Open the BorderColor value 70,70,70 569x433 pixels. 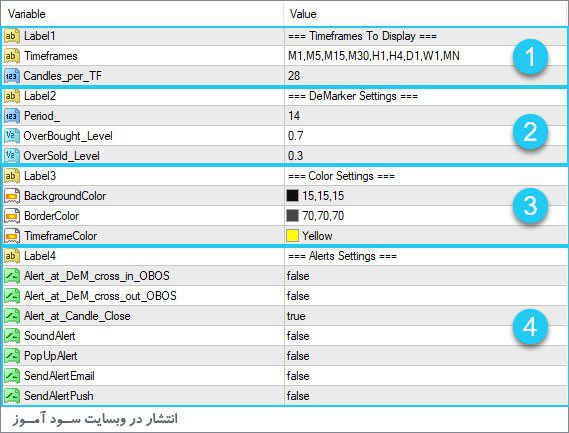323,216
